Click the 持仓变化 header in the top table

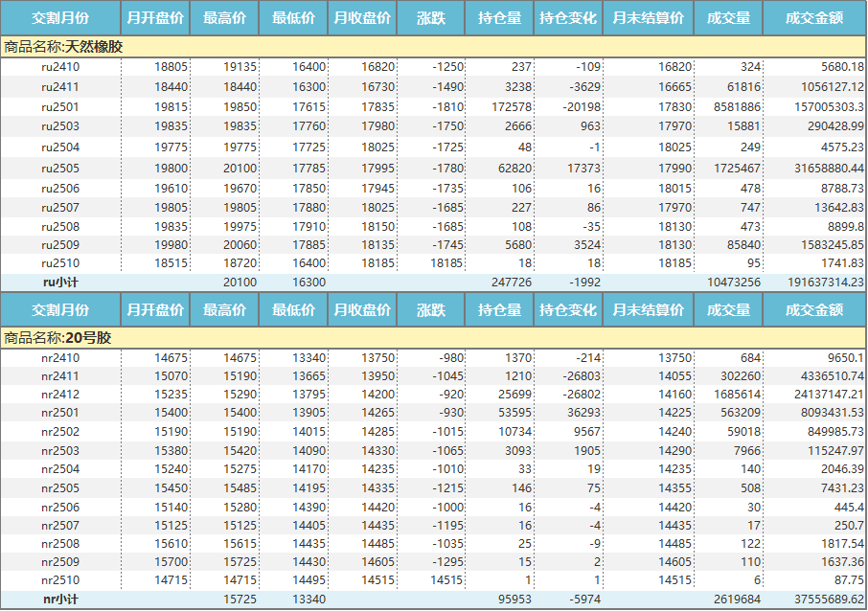click(x=567, y=18)
